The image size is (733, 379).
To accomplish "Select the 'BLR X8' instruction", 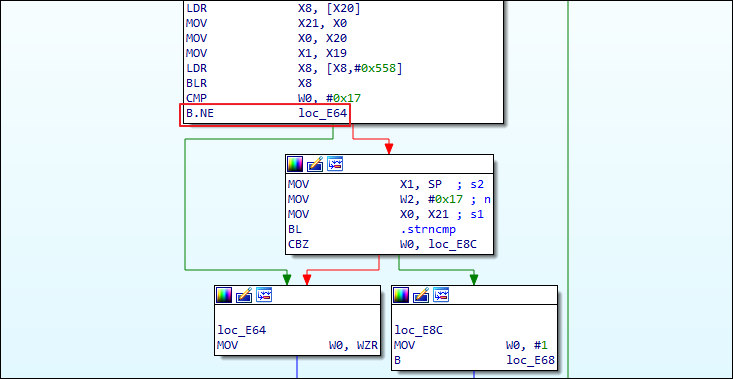I will tap(249, 83).
